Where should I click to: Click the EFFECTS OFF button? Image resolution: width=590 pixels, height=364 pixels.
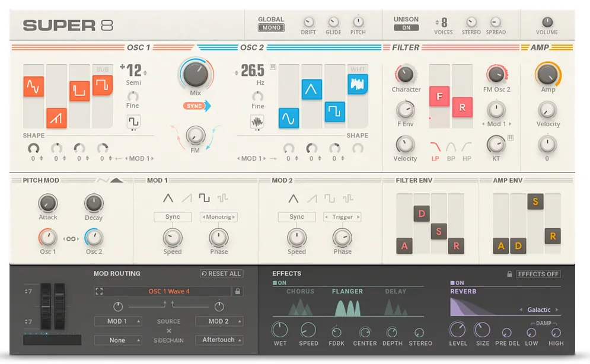coord(538,274)
